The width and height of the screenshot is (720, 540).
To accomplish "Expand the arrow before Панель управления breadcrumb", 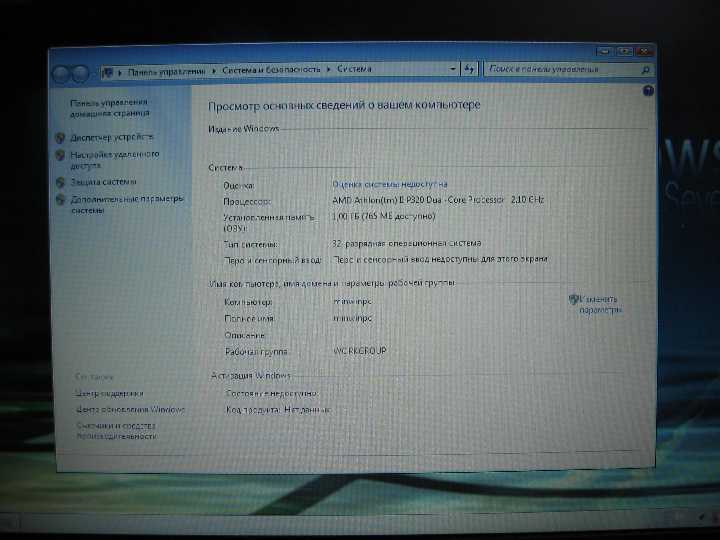I will (120, 72).
